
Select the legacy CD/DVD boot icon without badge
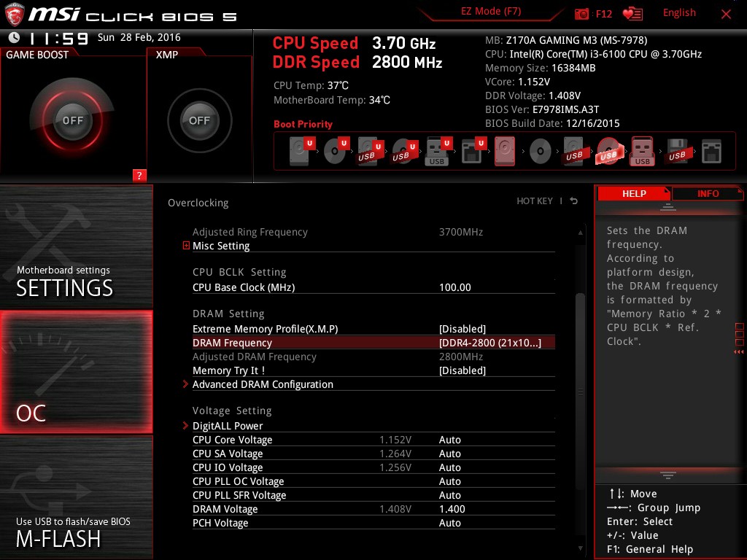541,152
